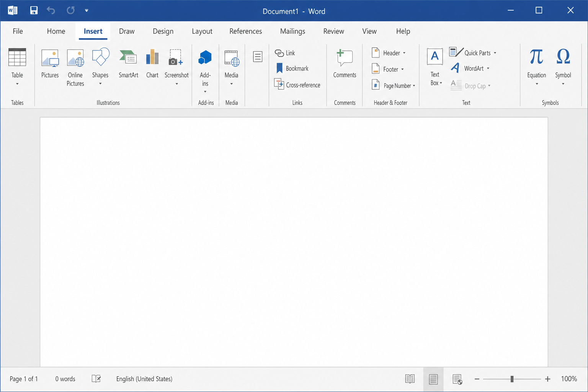588x392 pixels.
Task: Click the Pictures icon
Action: click(50, 64)
